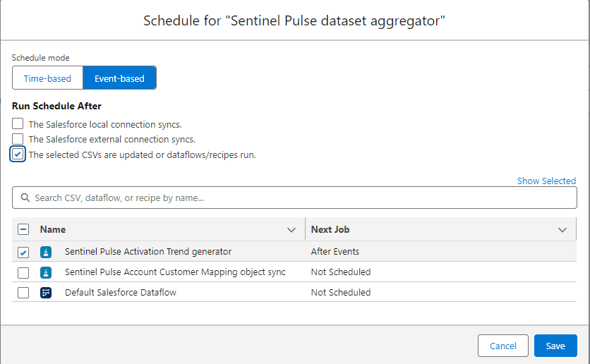The image size is (590, 364).
Task: Click the dataflow icon beside Default Salesforce Dataflow
Action: (x=46, y=293)
